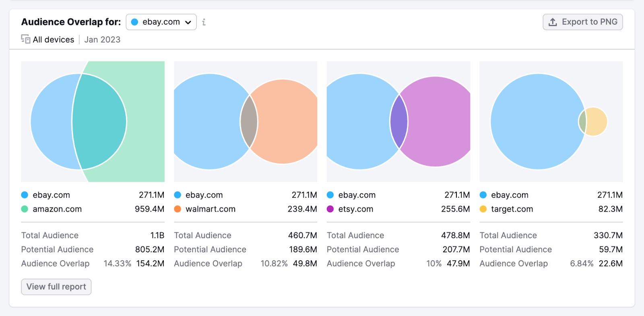The width and height of the screenshot is (644, 316).
Task: Click the amazon.com legend label
Action: tap(57, 209)
